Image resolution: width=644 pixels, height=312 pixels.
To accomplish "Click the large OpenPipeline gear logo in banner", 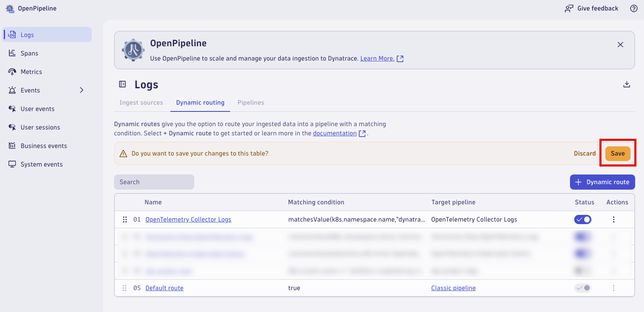I will point(133,50).
